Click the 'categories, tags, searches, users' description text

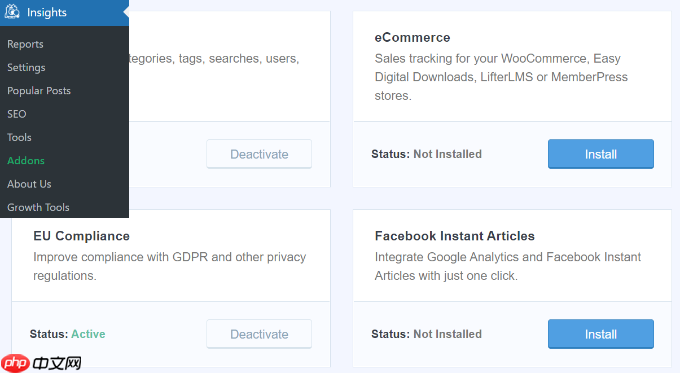[x=214, y=59]
